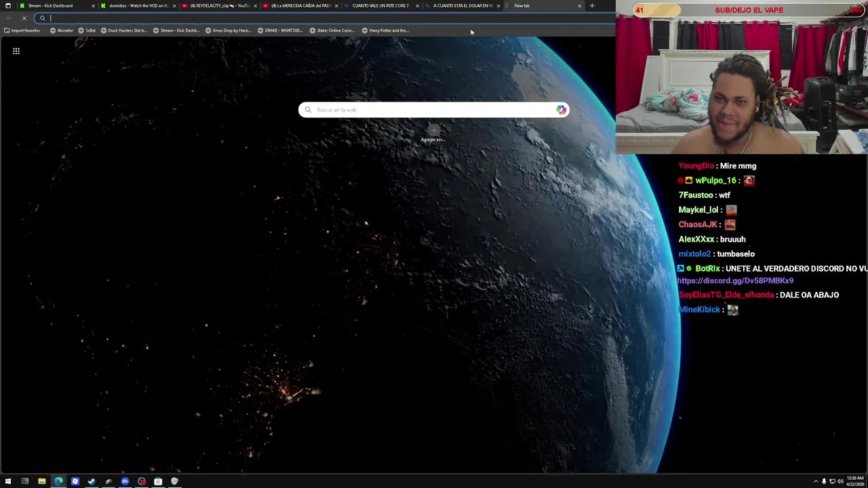Open the Stake: Online Casino bookmark

[x=332, y=30]
